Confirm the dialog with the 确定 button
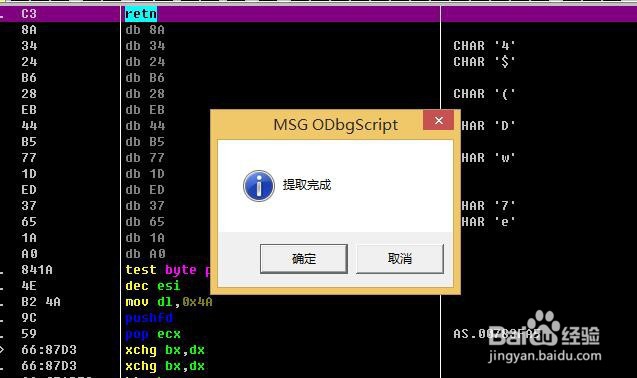Viewport: 637px width, 378px height. click(303, 259)
